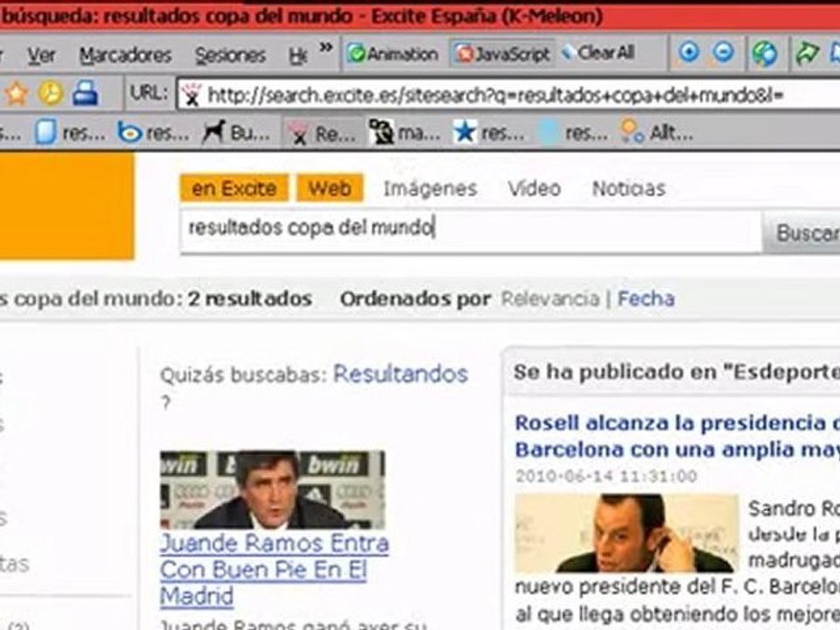Switch to the 'ma...' tab
Viewport: 840px width, 630px height.
[404, 133]
